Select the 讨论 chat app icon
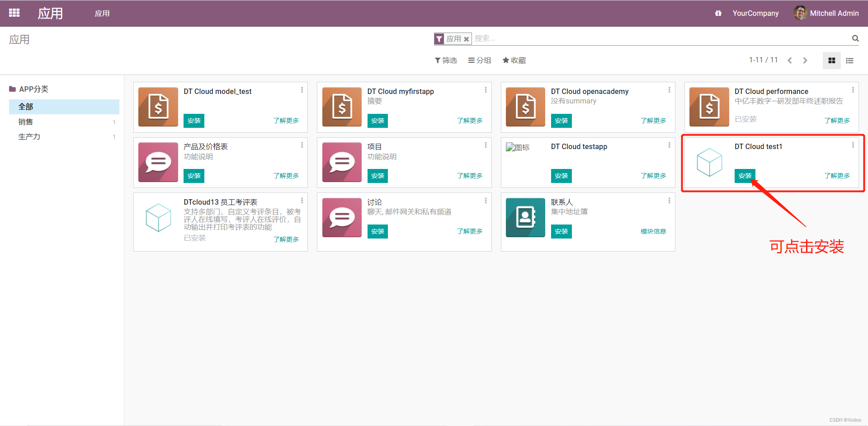 point(341,217)
